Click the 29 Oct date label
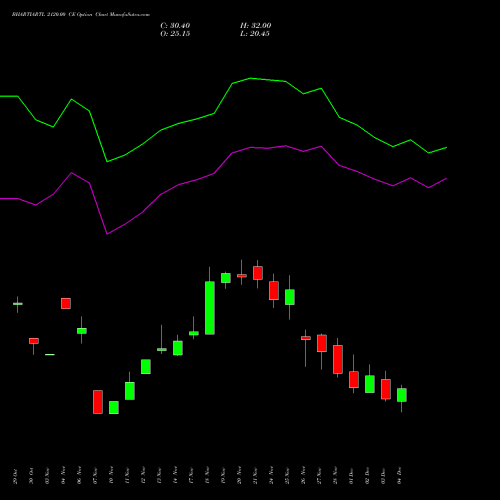Viewport: 500px width, 500px height. point(15,476)
